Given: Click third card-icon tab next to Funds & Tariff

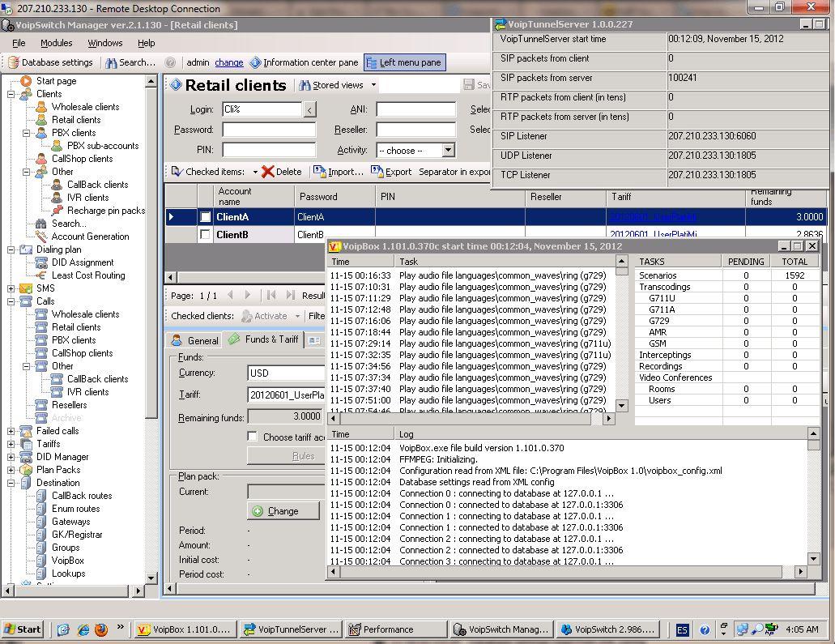Looking at the screenshot, I should coord(315,340).
